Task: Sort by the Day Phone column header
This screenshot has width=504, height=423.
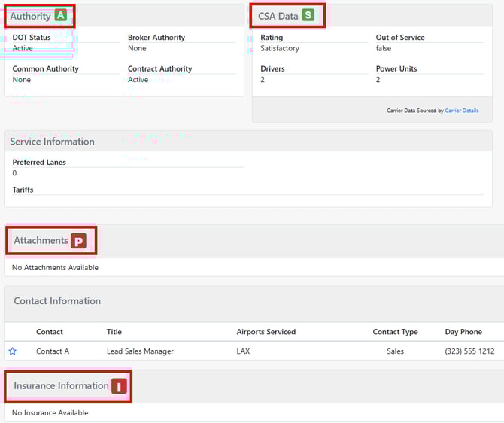Action: [x=463, y=332]
